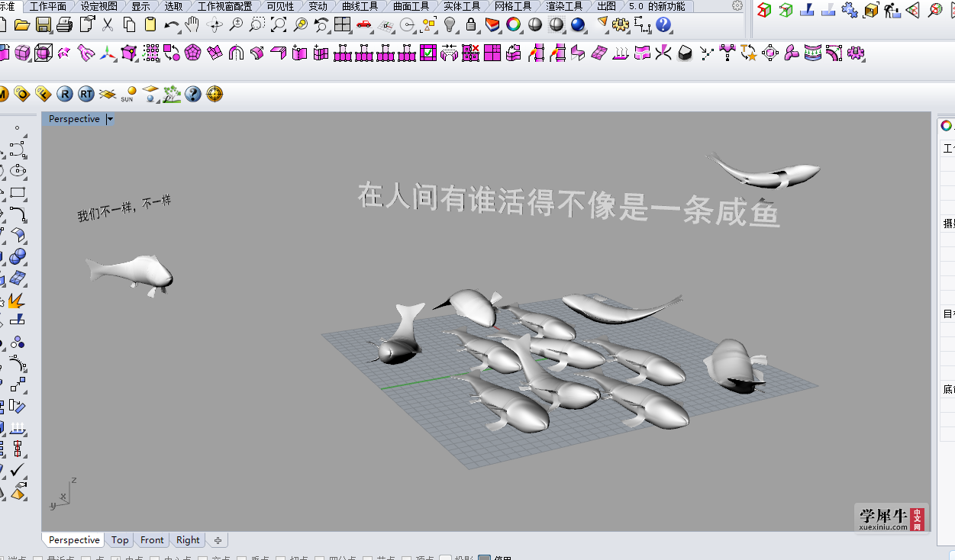The height and width of the screenshot is (560, 955).
Task: Switch to the 工作平面 toolbar tab
Action: coord(48,6)
